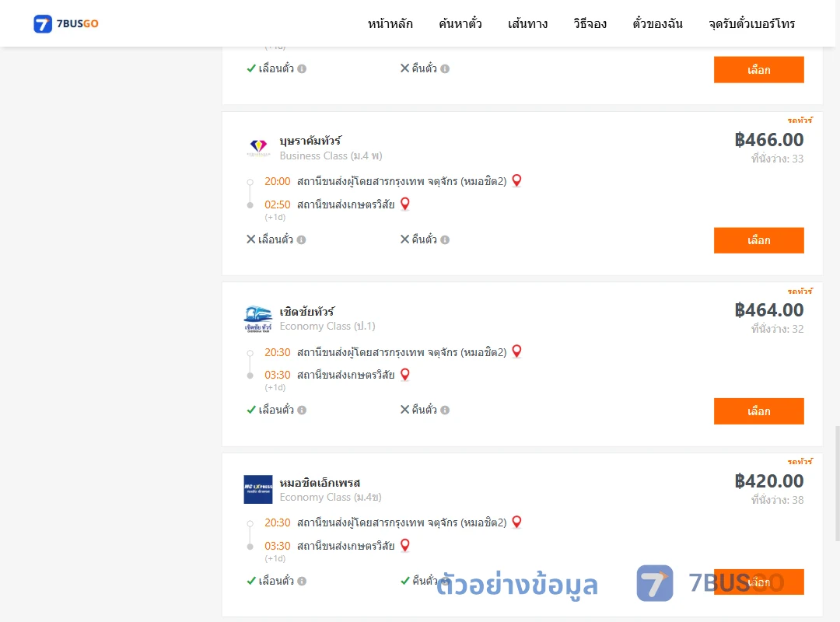Click the ฿420.00 price
Viewport: 840px width, 622px height.
(x=768, y=481)
